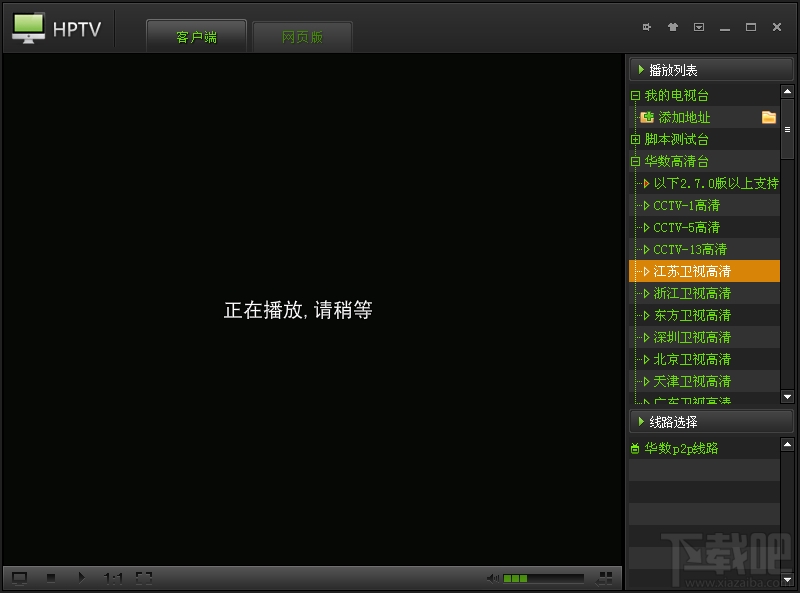This screenshot has width=800, height=593.
Task: Collapse the 华数高清台 tree node
Action: tap(635, 161)
